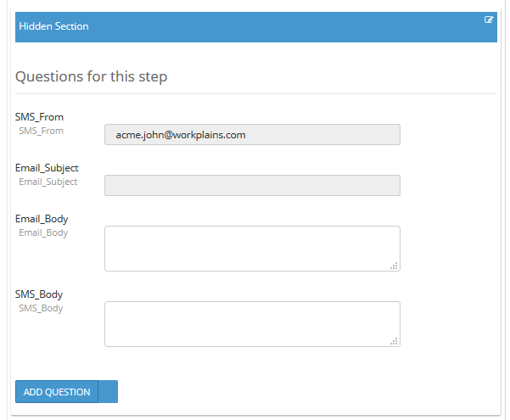Click the SMS_From field containing acme.john@workplains.com
510x420 pixels.
pos(252,134)
